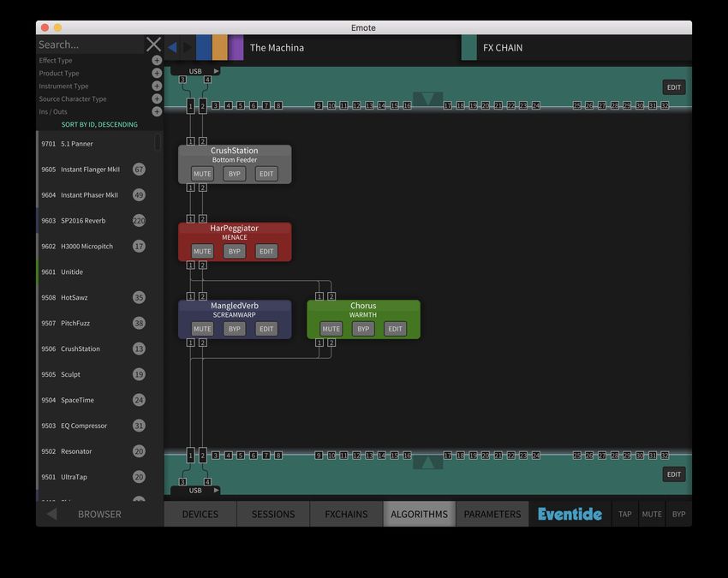
Task: Open the 13 preset badge for CrushStation
Action: click(139, 349)
